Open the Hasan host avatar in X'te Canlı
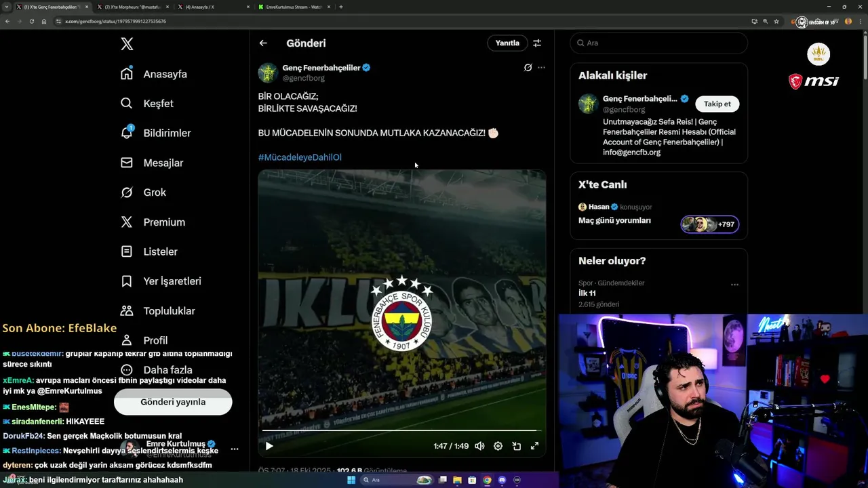This screenshot has height=488, width=868. coord(583,207)
